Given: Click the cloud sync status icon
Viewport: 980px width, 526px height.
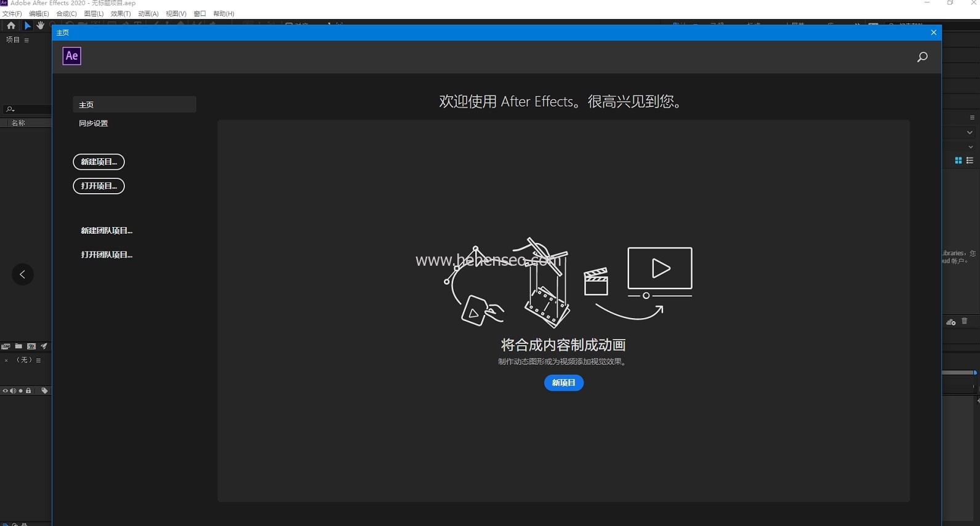Looking at the screenshot, I should click(x=951, y=322).
